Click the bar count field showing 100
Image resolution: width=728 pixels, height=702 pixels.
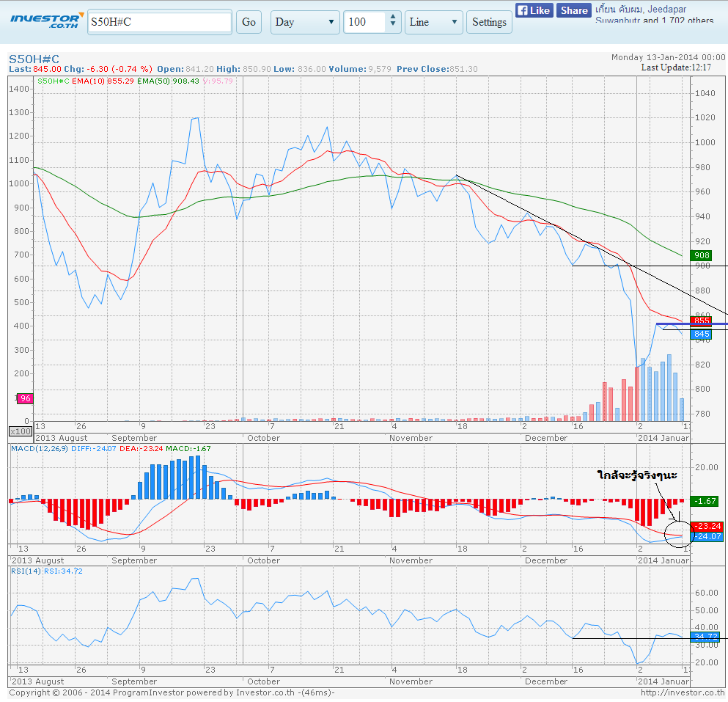click(364, 22)
